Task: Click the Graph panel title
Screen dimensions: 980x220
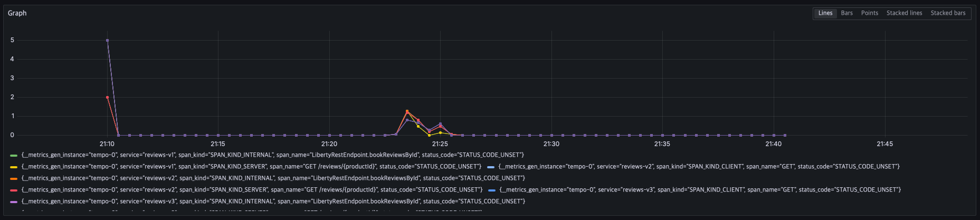Action: click(x=17, y=13)
